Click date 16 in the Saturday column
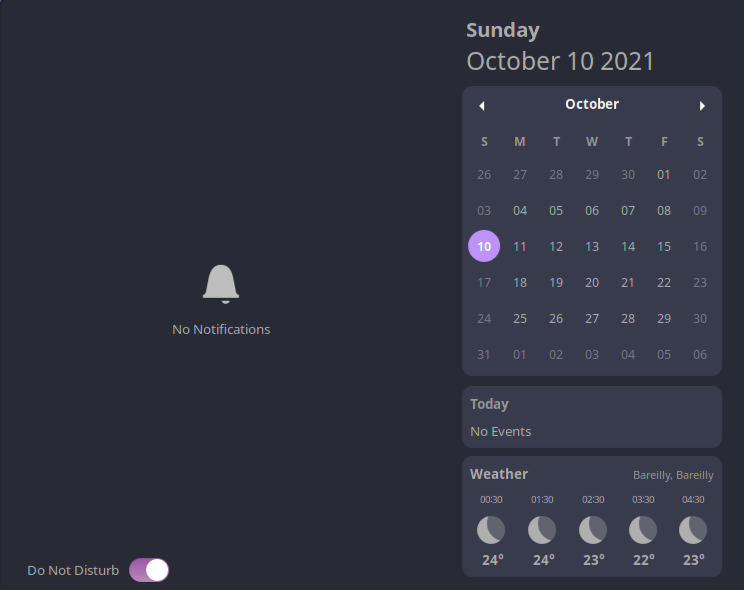Image resolution: width=744 pixels, height=590 pixels. pyautogui.click(x=700, y=247)
